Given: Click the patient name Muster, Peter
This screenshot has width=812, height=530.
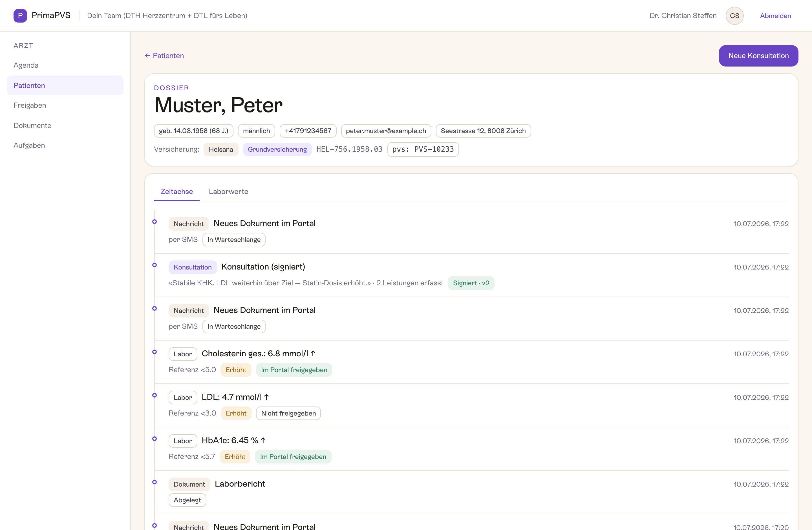Looking at the screenshot, I should click(218, 105).
